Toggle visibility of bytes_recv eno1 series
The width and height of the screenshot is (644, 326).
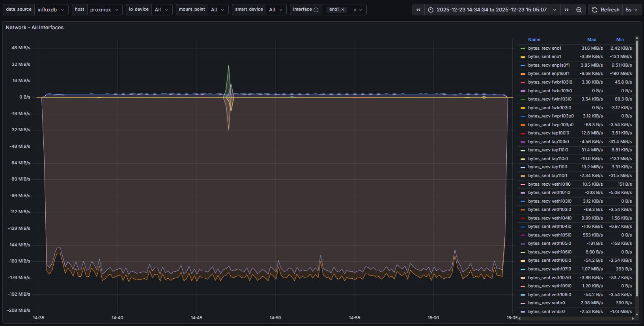[x=544, y=48]
